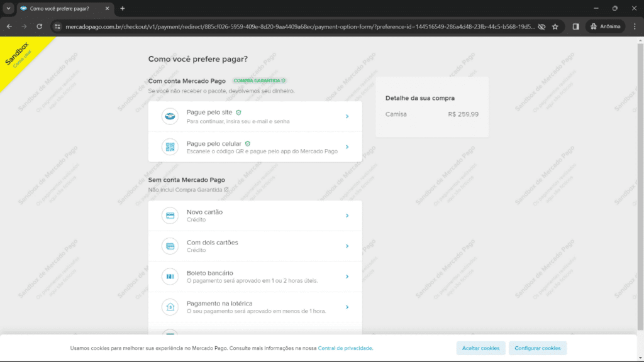Click the barcode icon for Boleto bancário

click(170, 277)
